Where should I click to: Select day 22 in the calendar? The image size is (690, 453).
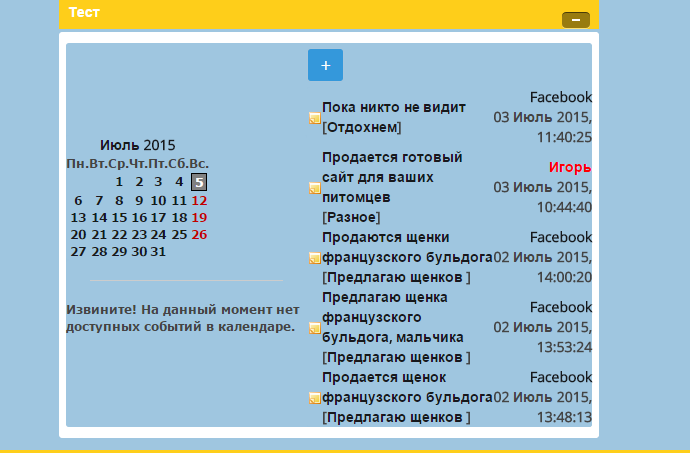(x=119, y=235)
